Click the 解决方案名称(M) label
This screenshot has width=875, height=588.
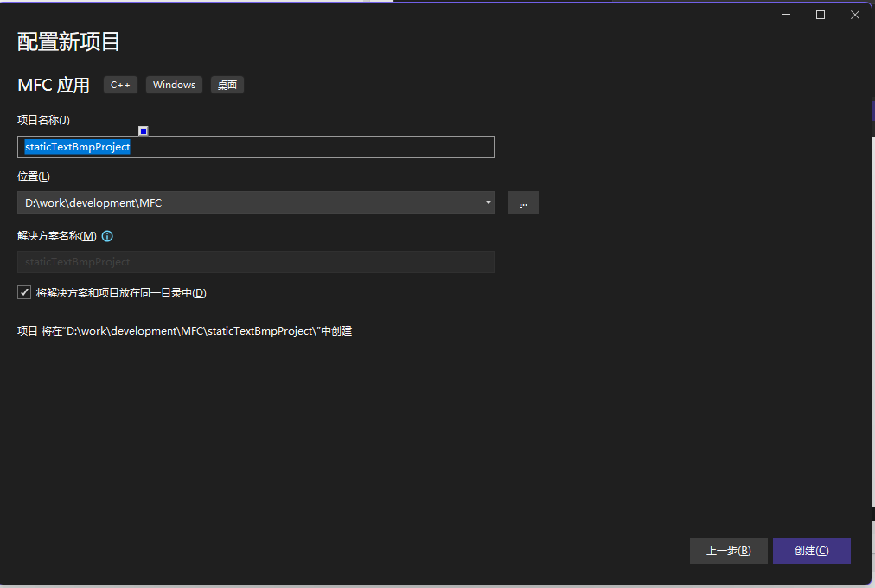[x=56, y=236]
